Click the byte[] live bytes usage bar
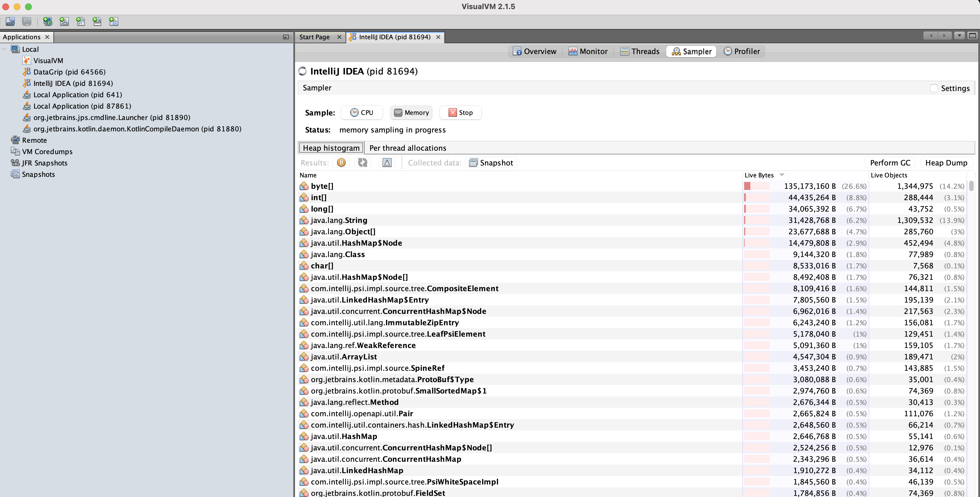Viewport: 980px width, 497px height. 756,186
